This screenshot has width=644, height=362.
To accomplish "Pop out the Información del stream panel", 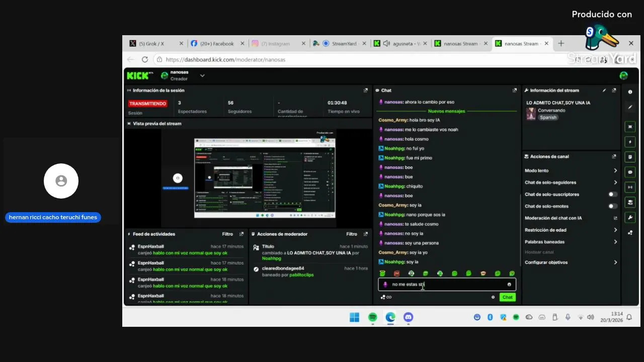I will tap(614, 90).
